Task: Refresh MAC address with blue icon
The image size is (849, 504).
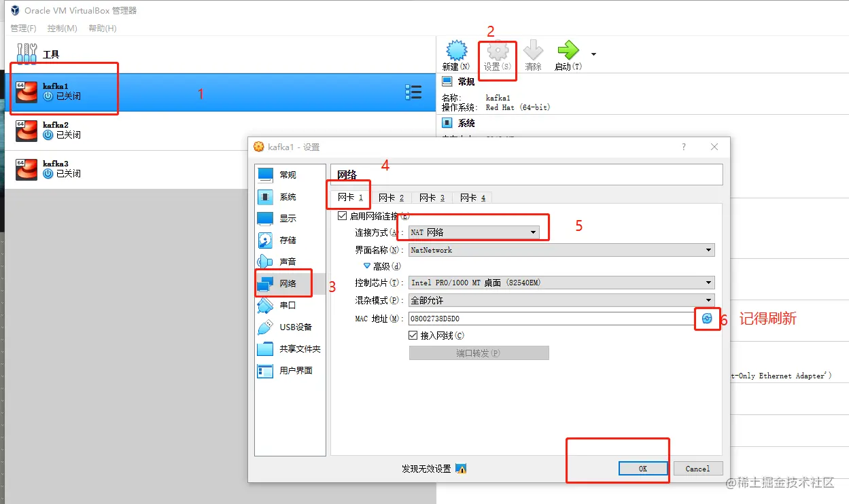Action: point(707,318)
